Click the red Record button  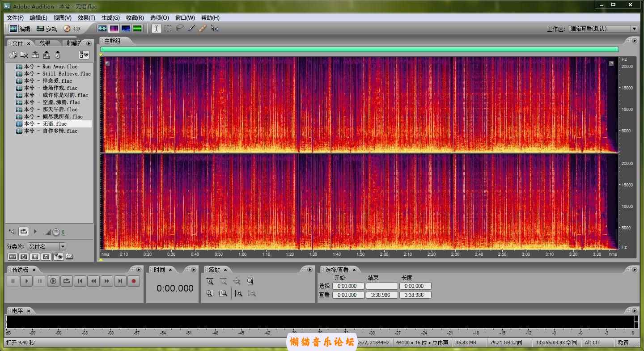134,281
